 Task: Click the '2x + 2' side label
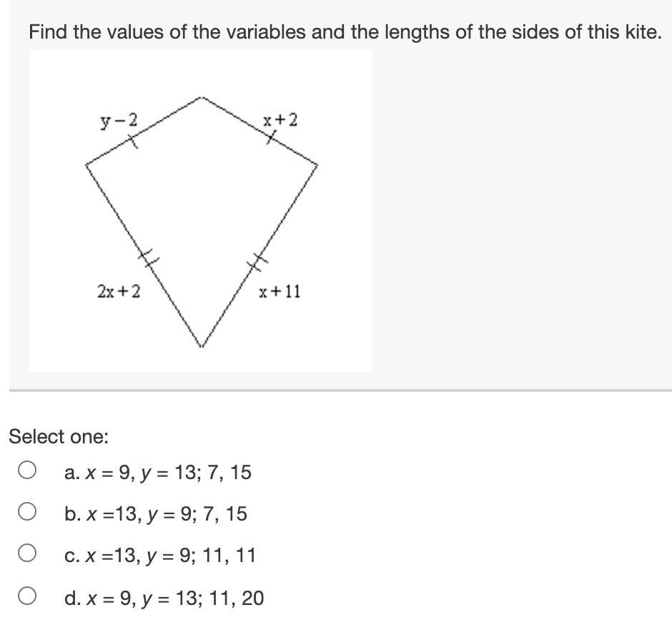point(119,292)
